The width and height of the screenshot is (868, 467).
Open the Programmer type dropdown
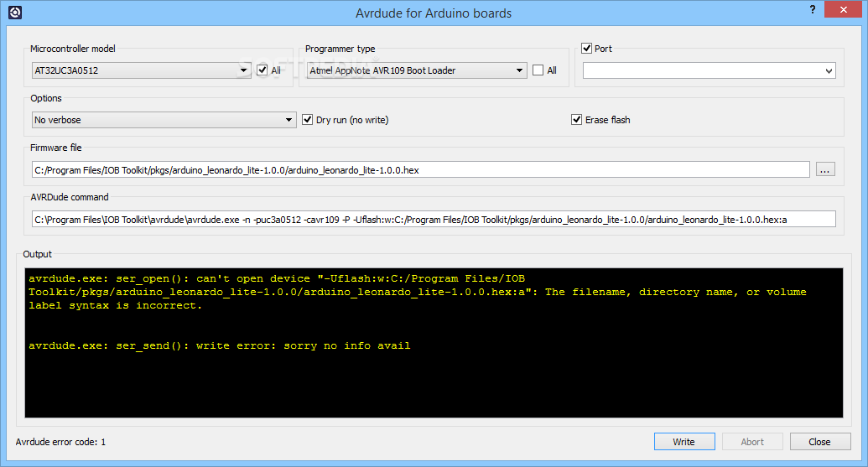tap(417, 70)
